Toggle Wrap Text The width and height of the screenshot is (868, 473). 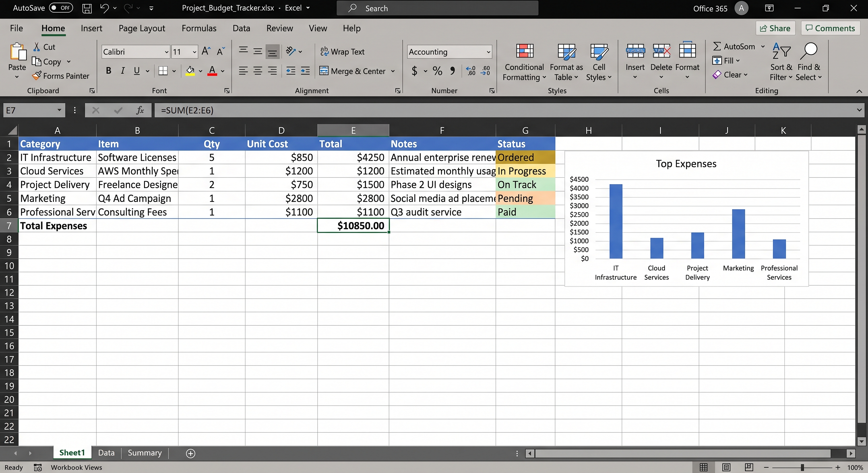click(x=342, y=51)
